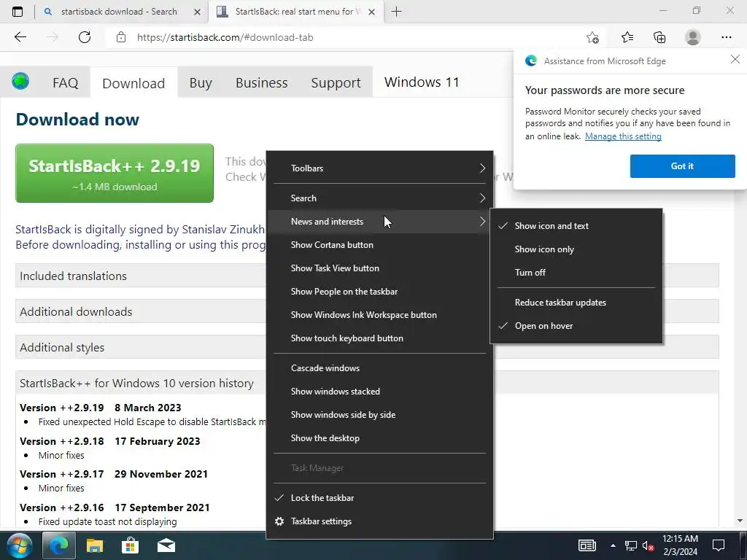Select Show icon and text option
This screenshot has width=747, height=560.
coord(576,226)
